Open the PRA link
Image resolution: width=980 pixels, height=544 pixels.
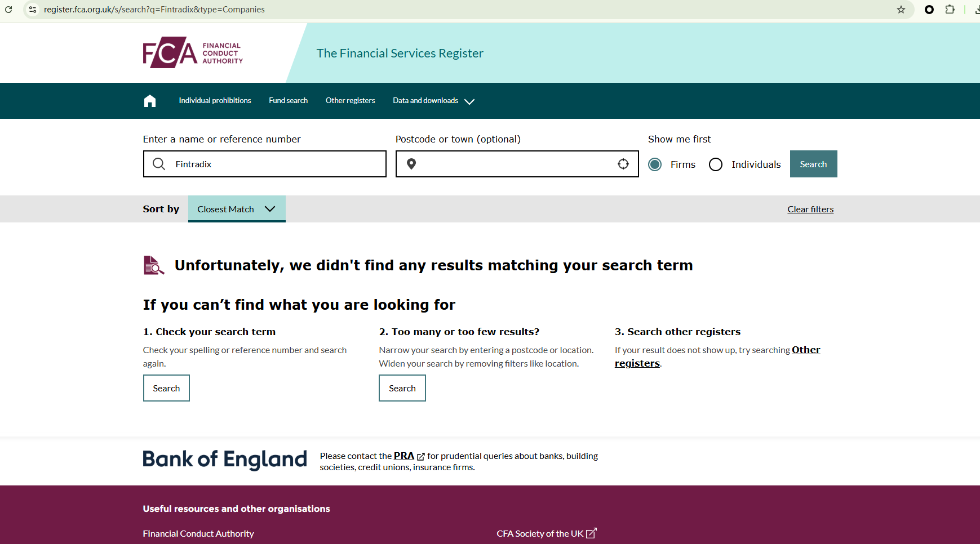(404, 456)
